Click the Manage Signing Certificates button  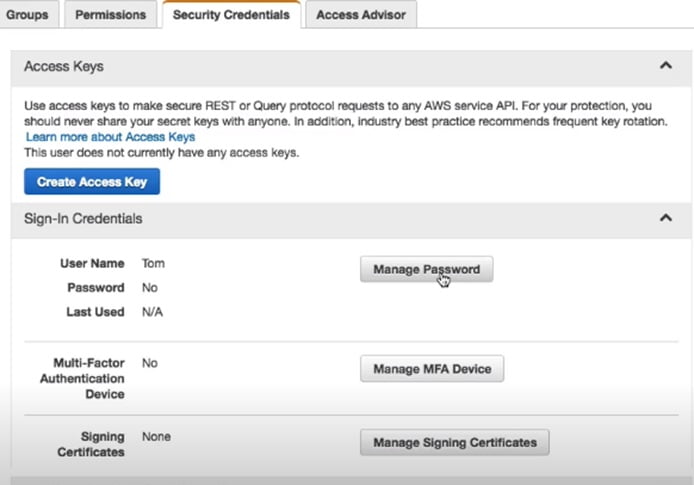[455, 442]
